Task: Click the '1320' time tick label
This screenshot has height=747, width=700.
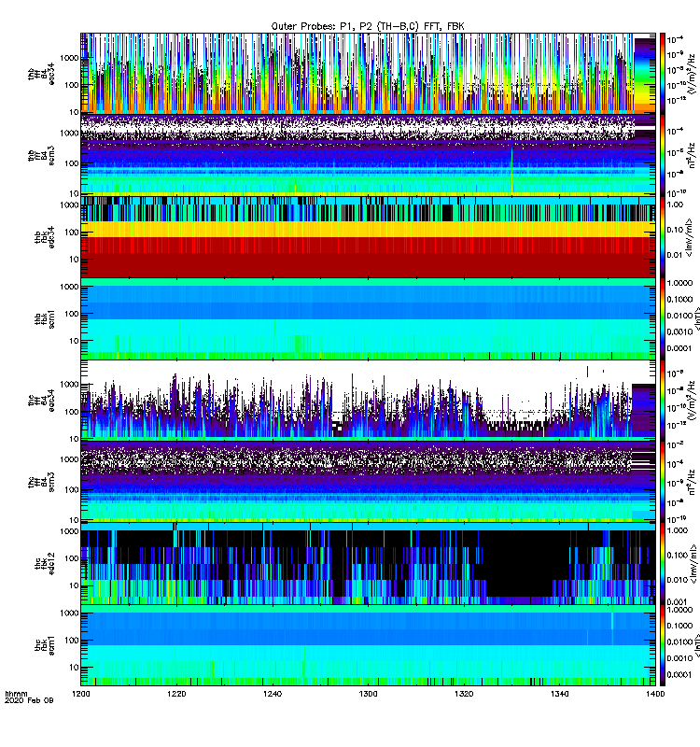Action: pyautogui.click(x=464, y=694)
